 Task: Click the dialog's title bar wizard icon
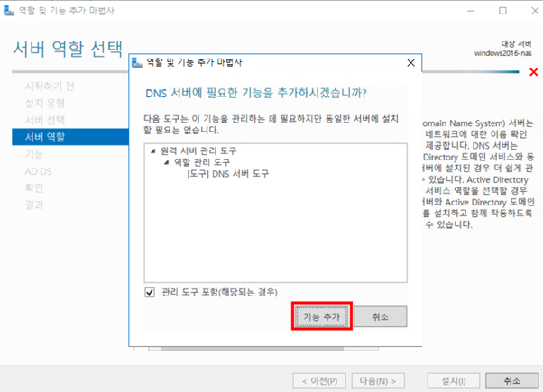[x=137, y=63]
